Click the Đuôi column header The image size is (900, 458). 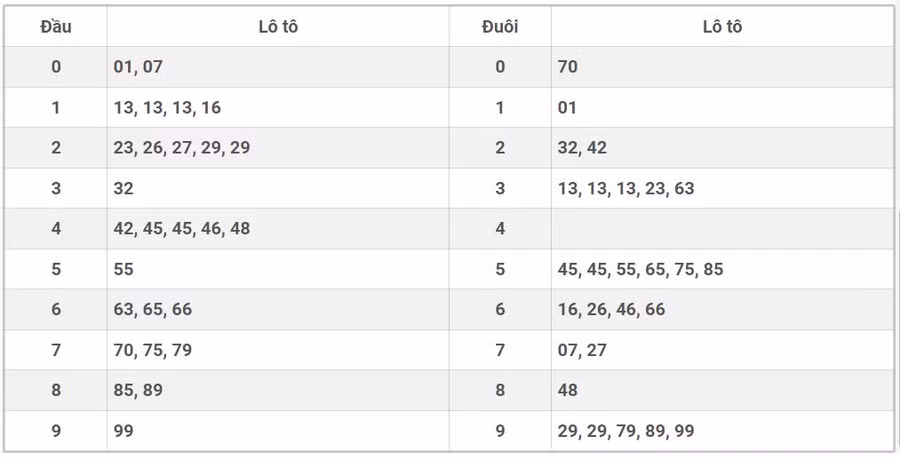pos(500,27)
